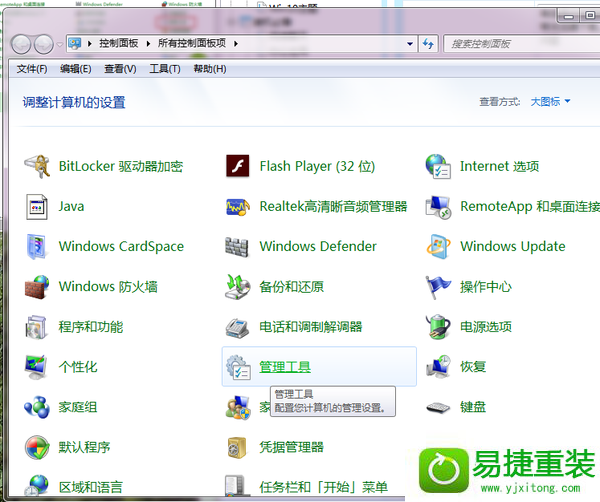
Task: Go to 所有控制面板项 breadcrumb
Action: (192, 43)
